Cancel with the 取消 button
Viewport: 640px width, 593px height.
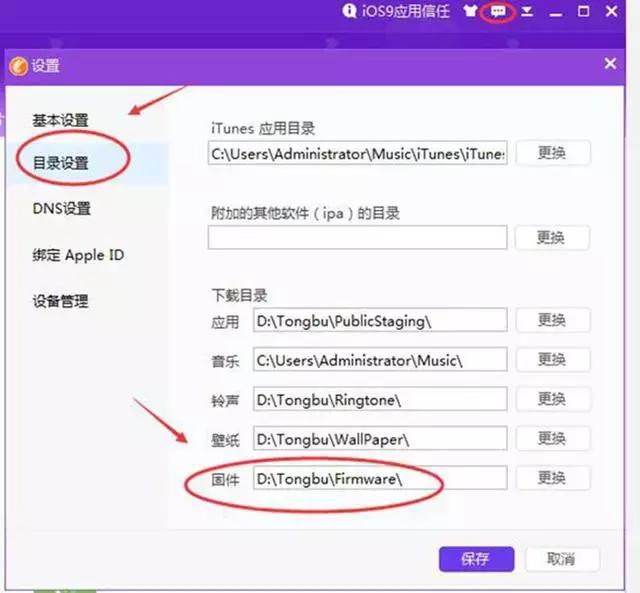562,559
